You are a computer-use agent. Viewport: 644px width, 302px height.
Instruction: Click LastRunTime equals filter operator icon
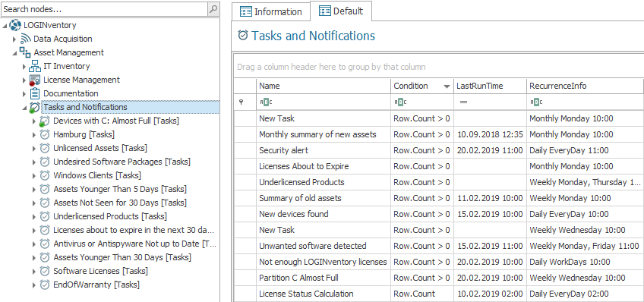tap(463, 102)
